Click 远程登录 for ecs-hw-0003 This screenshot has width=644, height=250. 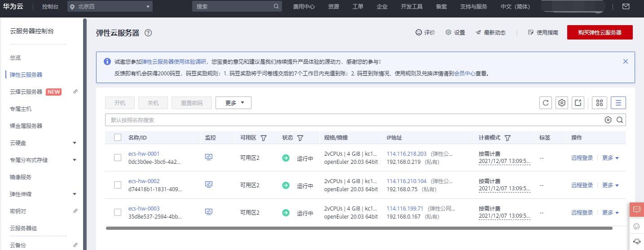click(582, 212)
